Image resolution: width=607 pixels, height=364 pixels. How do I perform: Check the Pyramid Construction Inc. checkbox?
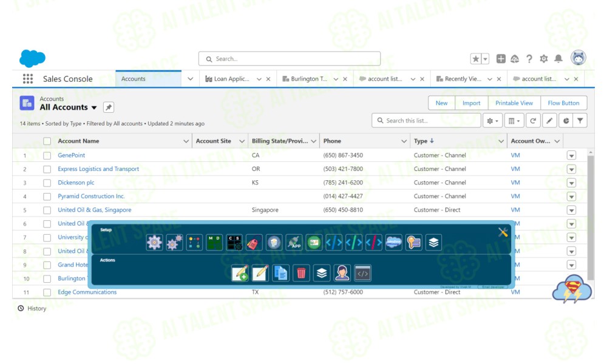pos(47,197)
